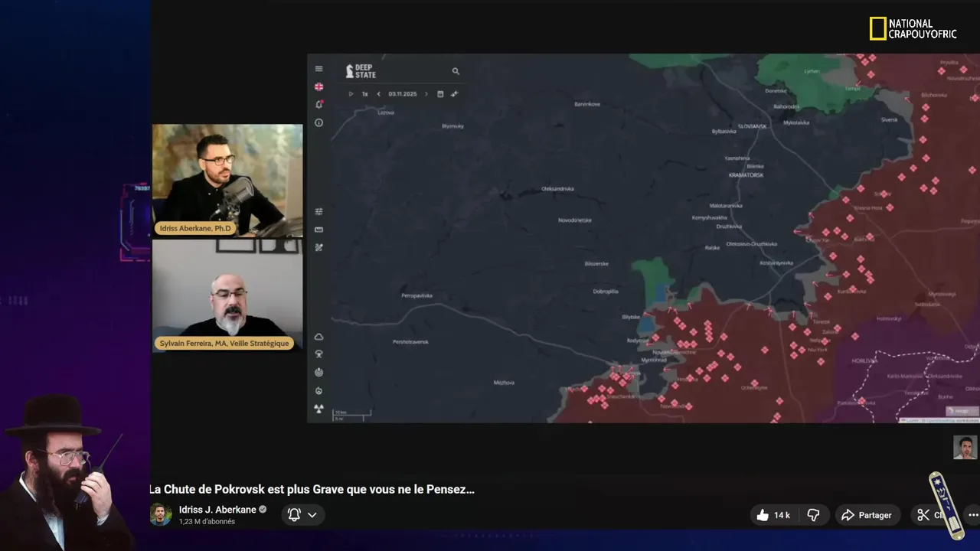Like the video with thumbs up

[773, 515]
